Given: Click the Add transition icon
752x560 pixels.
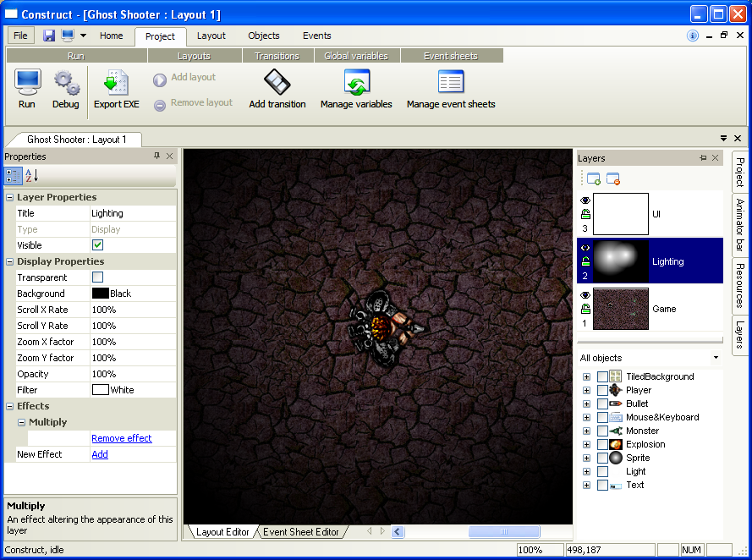Looking at the screenshot, I should click(277, 89).
